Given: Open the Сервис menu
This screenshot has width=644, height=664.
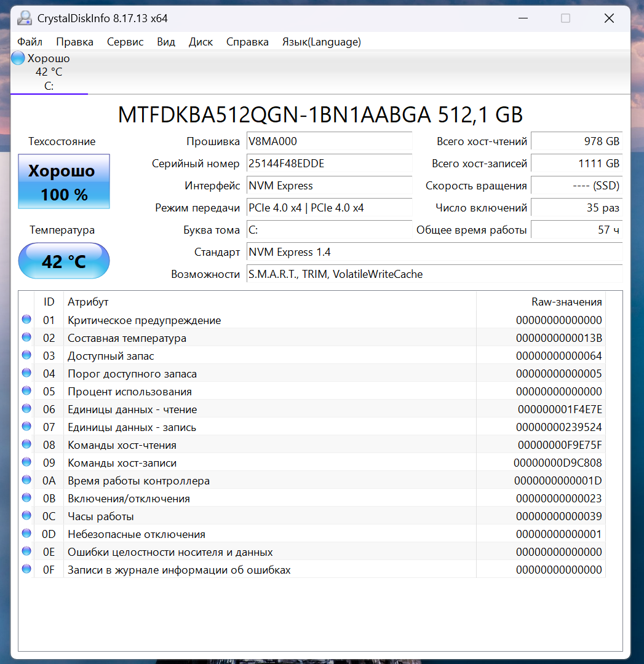Looking at the screenshot, I should click(125, 42).
